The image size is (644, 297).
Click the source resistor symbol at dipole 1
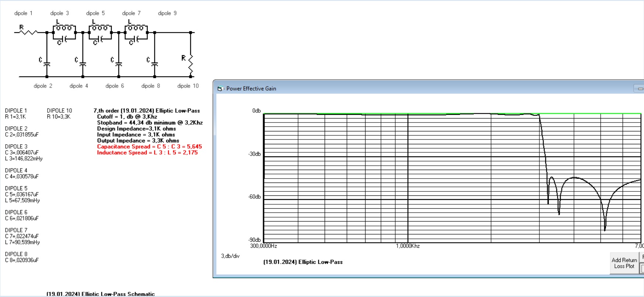tap(28, 32)
